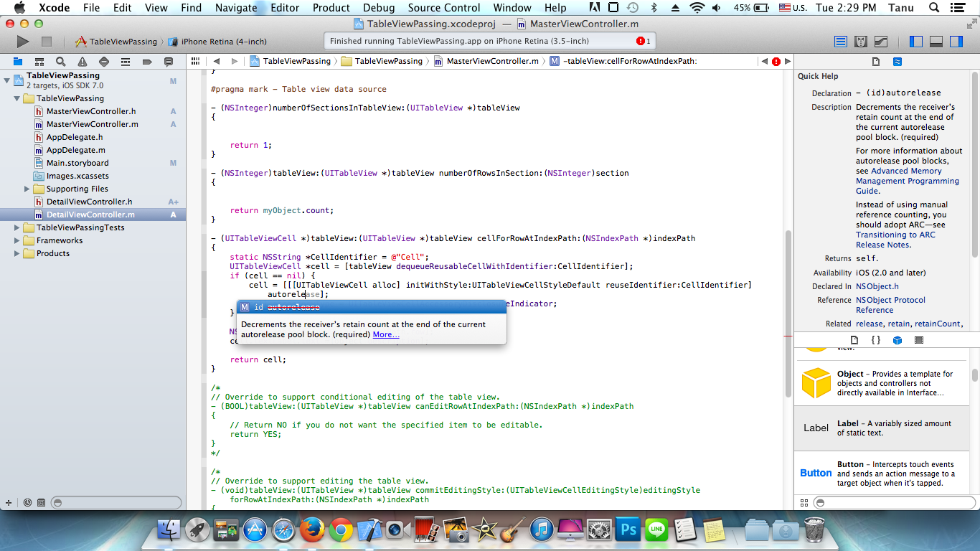Open NSObject Protocol Reference link

[x=890, y=305]
